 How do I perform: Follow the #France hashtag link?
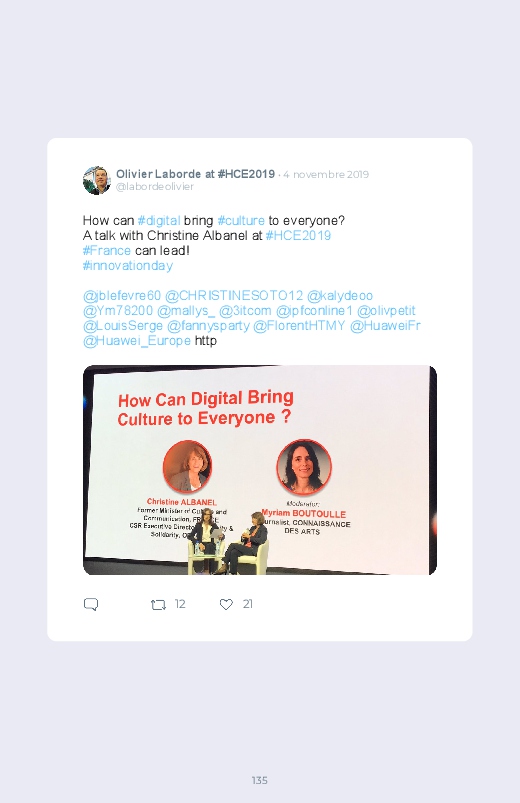(x=107, y=250)
